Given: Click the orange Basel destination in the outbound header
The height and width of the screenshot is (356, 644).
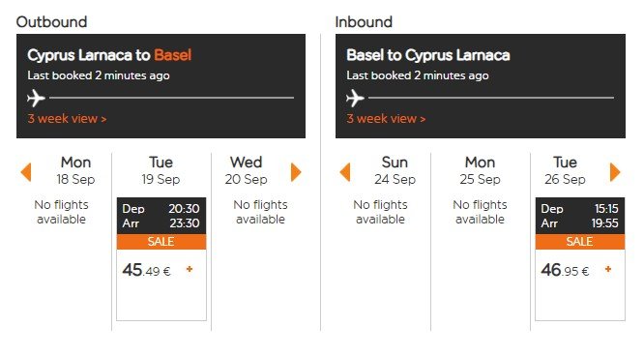Looking at the screenshot, I should [172, 55].
